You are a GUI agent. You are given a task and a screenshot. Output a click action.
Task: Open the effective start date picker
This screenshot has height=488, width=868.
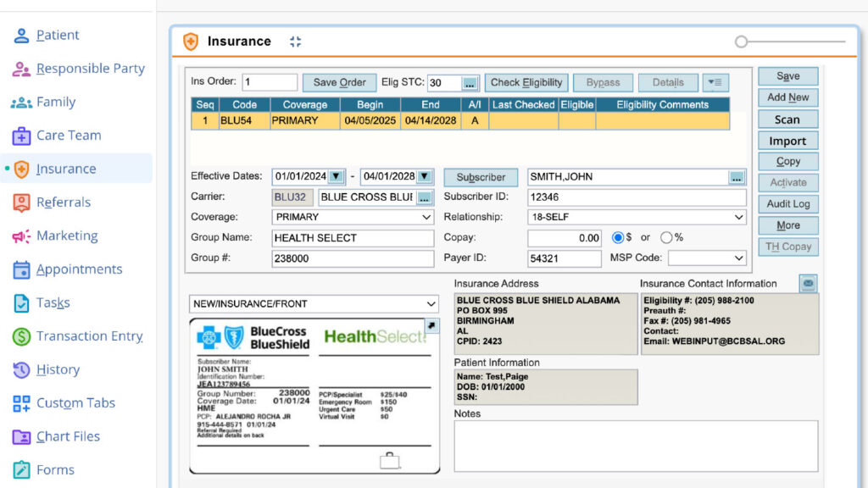pos(337,177)
